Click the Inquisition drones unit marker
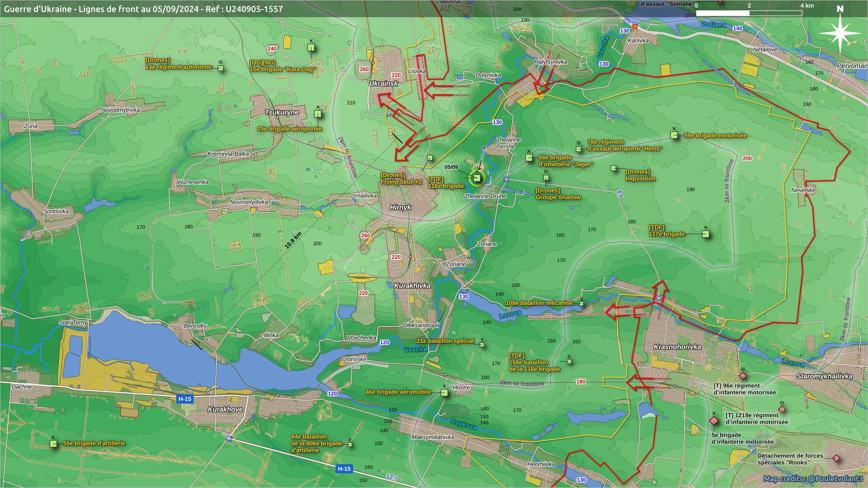 click(613, 168)
